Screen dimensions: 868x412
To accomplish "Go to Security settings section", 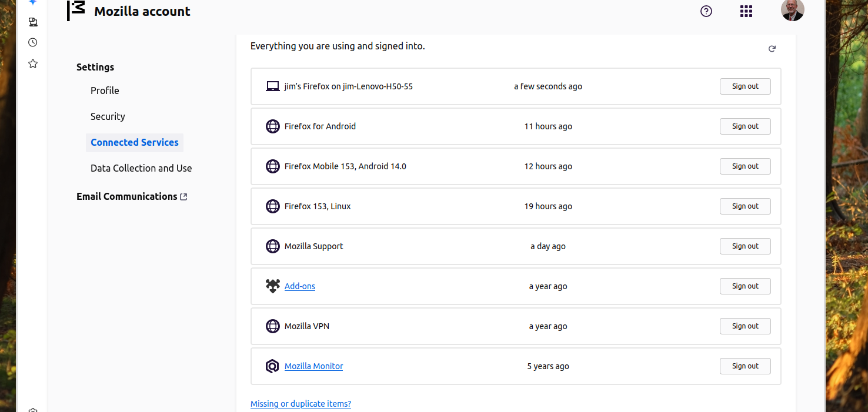I will click(108, 116).
